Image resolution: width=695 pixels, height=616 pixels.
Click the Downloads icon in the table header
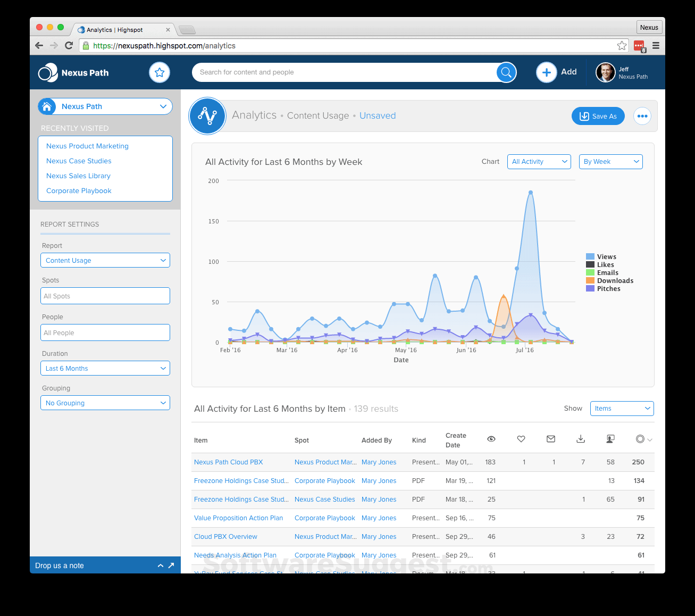[x=580, y=439]
